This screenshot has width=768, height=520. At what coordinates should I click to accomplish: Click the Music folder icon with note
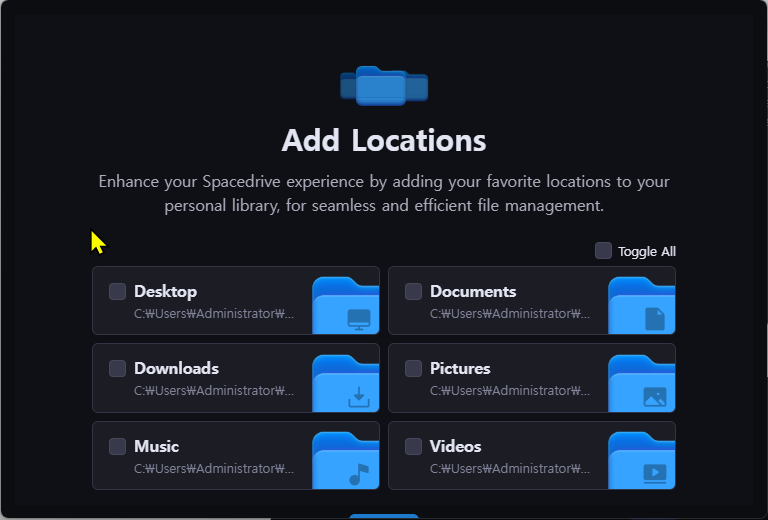pos(346,460)
